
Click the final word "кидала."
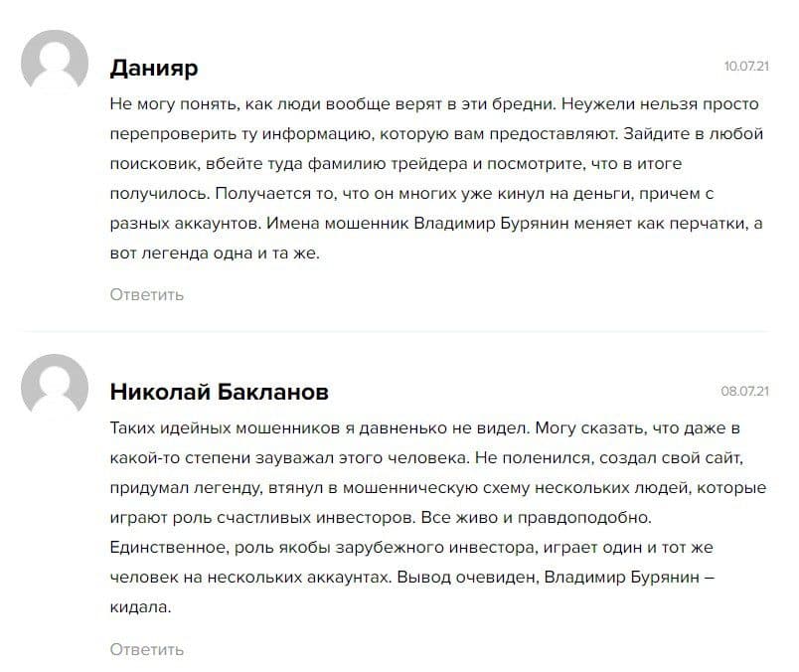[x=141, y=607]
